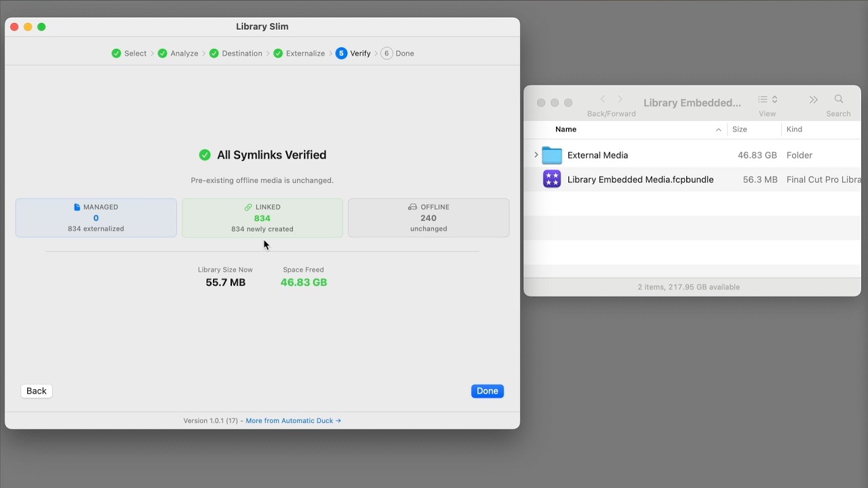Sort files by the Name column header

566,129
